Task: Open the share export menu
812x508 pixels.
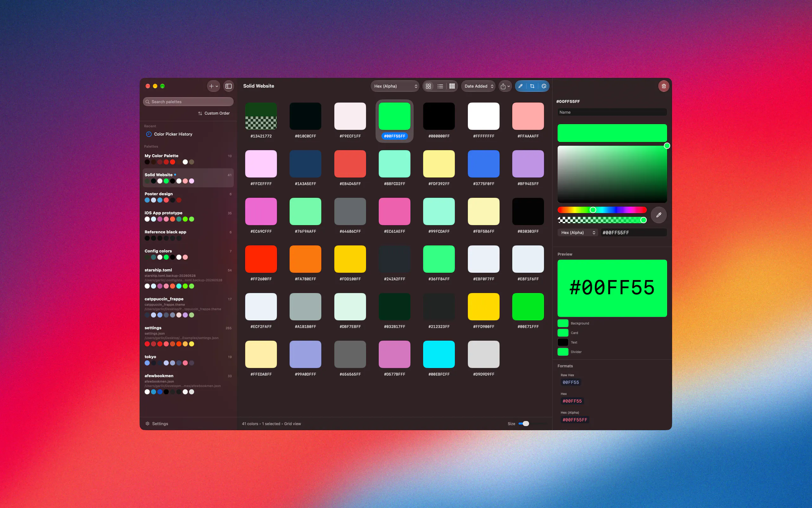Action: click(x=505, y=86)
